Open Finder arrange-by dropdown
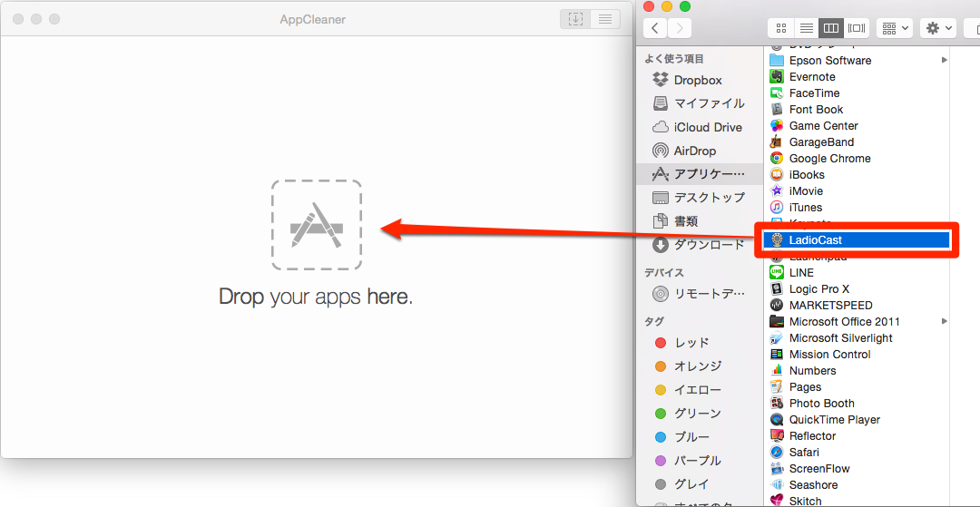Viewport: 980px width, 507px height. [895, 28]
